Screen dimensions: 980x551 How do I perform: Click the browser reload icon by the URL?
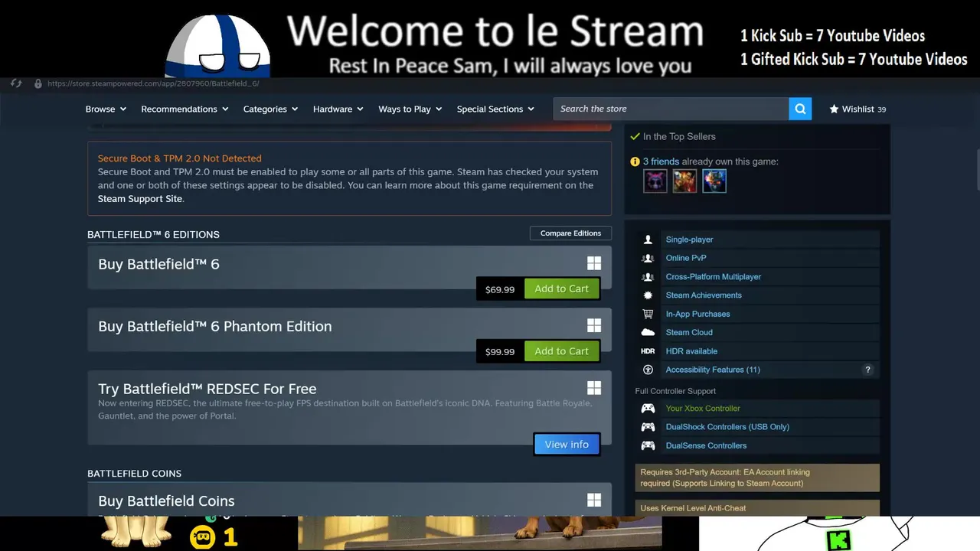16,83
